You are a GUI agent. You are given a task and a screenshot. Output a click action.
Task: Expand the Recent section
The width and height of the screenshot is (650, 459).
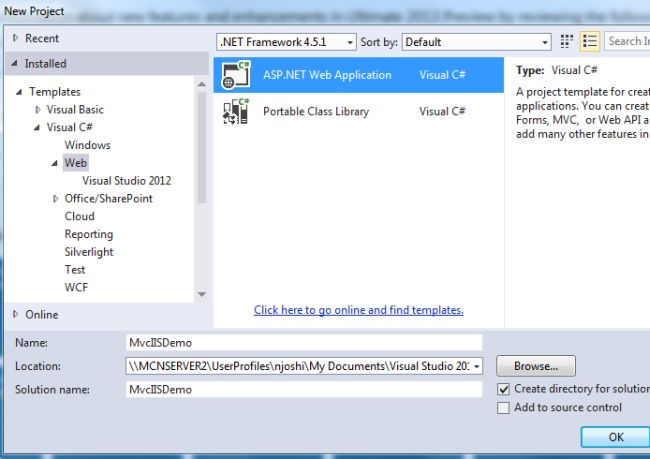15,38
